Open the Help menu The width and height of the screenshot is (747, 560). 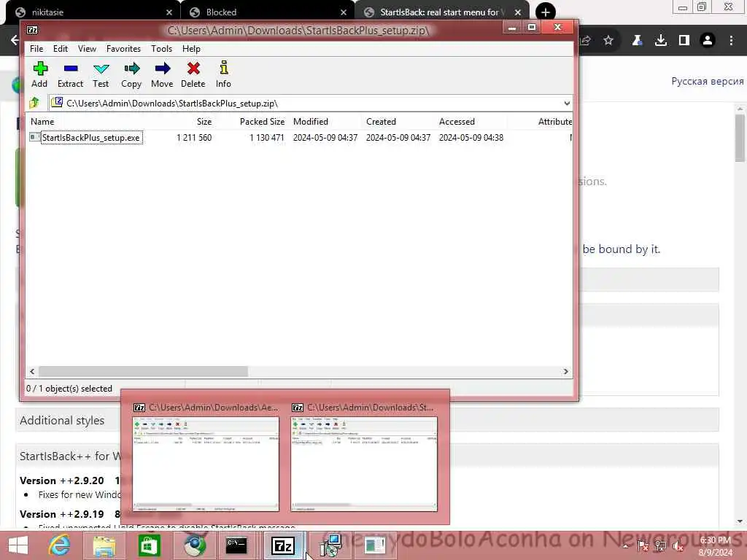click(x=191, y=49)
